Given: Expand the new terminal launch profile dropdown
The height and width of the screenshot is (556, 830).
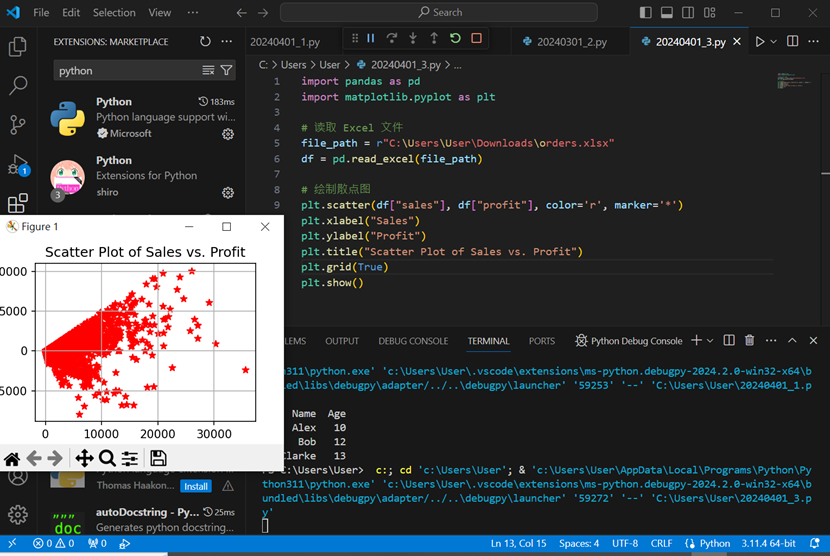Looking at the screenshot, I should [x=710, y=341].
